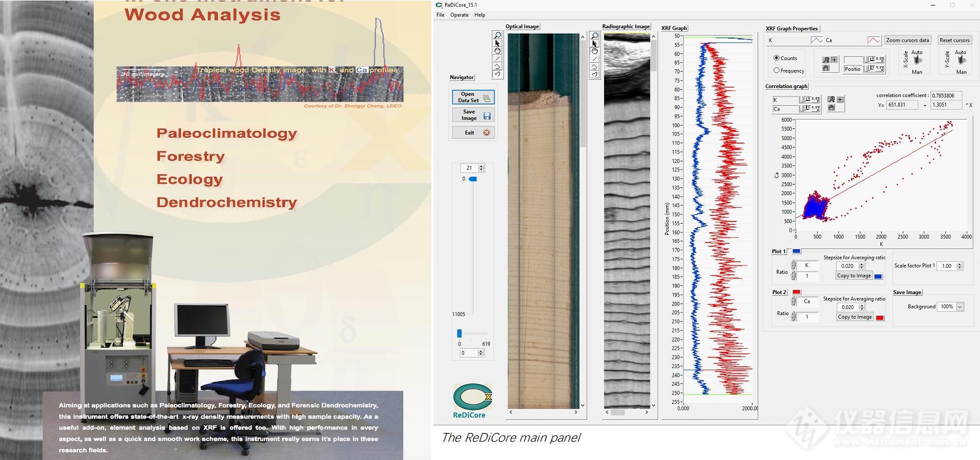Click the Radiographic Image horizontal scrollbar thumb
This screenshot has height=460, width=980.
coord(618,412)
